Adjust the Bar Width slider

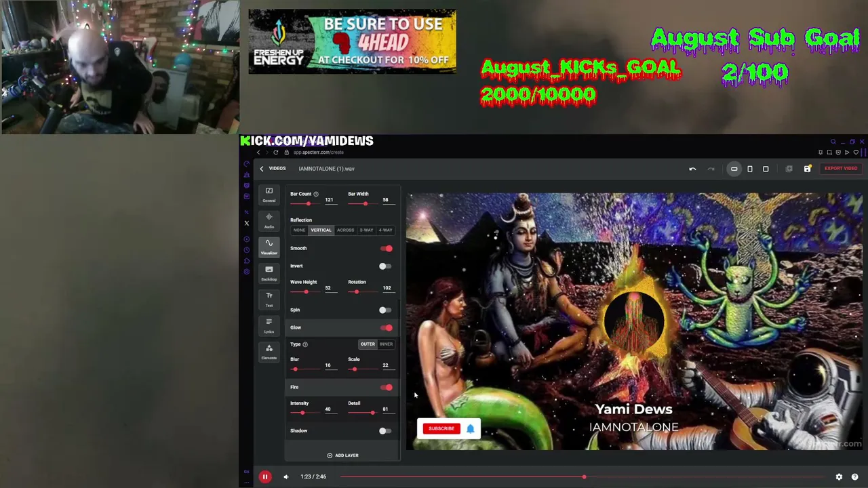[363, 204]
